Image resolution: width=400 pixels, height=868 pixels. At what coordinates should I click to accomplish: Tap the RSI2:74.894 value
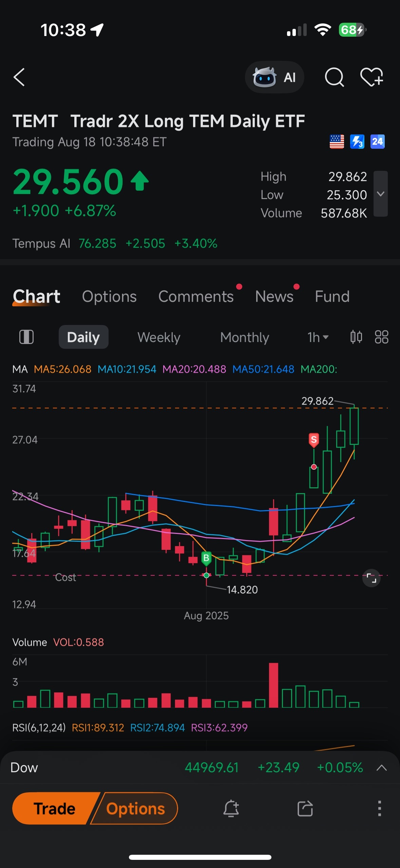(x=157, y=728)
